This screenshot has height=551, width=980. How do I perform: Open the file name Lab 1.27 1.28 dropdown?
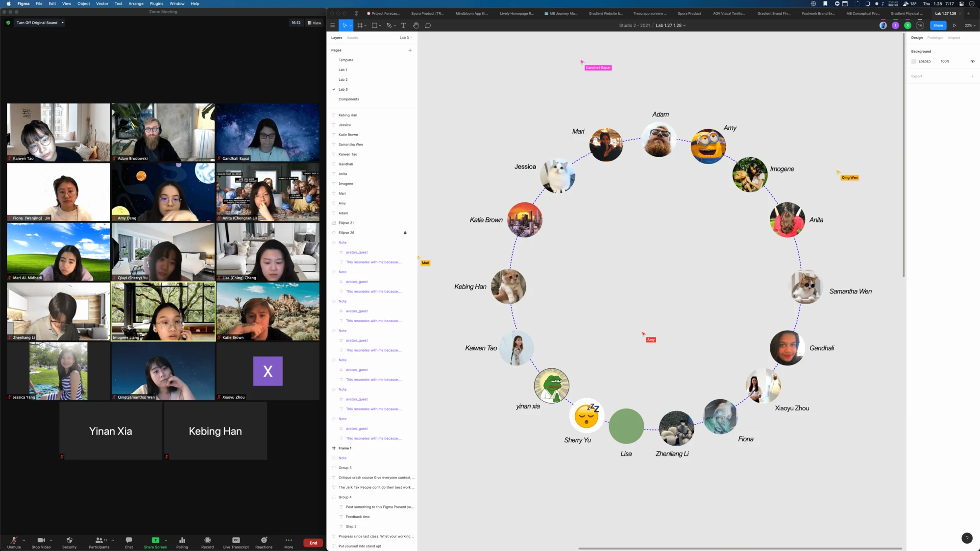(671, 25)
